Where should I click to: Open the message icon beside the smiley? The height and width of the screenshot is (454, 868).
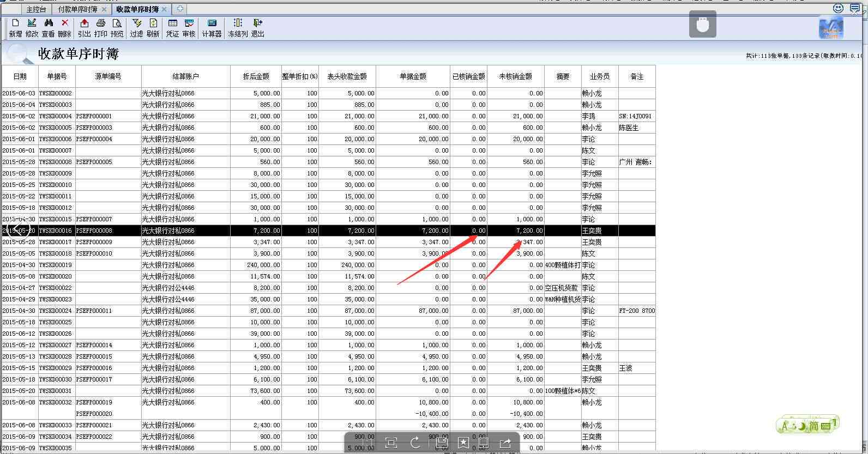click(854, 8)
